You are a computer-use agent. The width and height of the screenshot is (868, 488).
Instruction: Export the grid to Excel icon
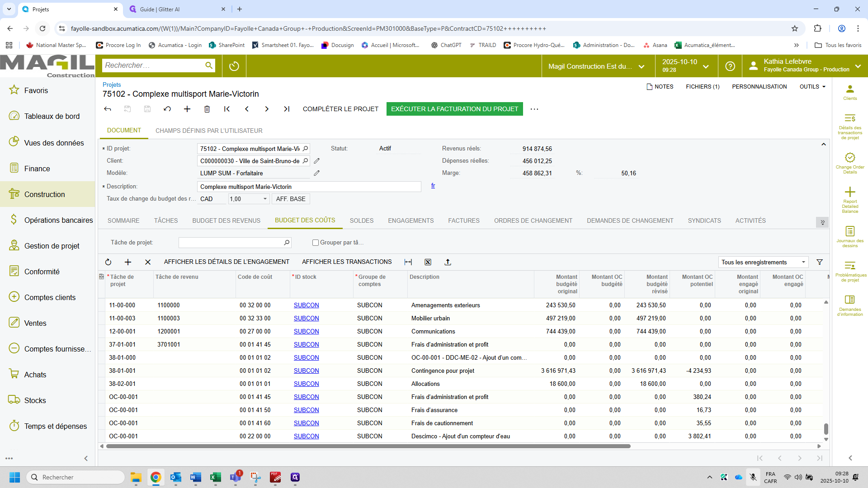coord(428,262)
